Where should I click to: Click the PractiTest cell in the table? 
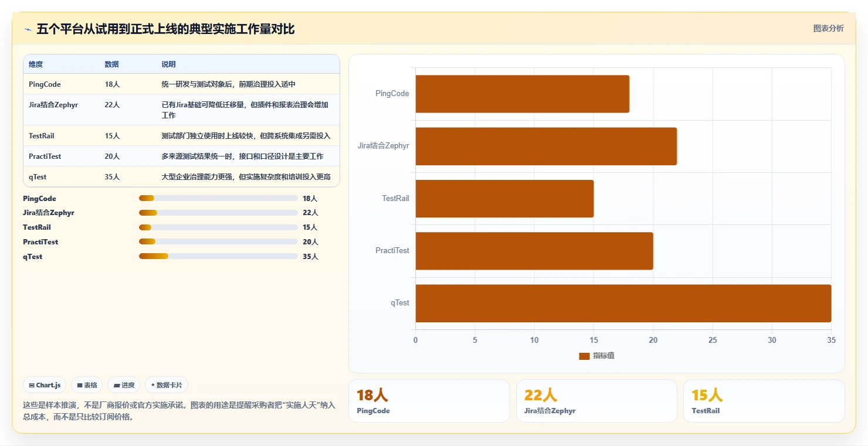45,156
